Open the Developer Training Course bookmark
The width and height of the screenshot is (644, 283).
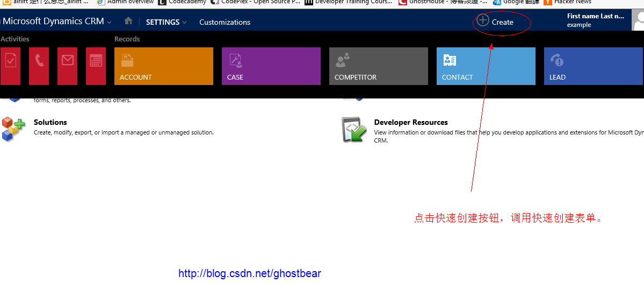point(349,2)
